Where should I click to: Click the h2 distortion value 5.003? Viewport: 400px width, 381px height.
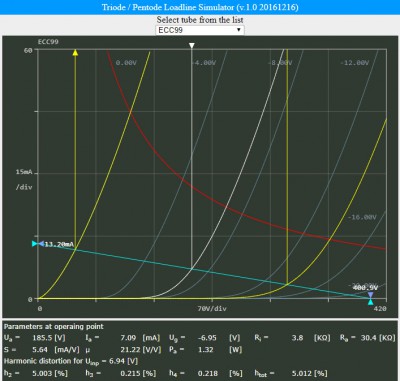click(x=42, y=374)
